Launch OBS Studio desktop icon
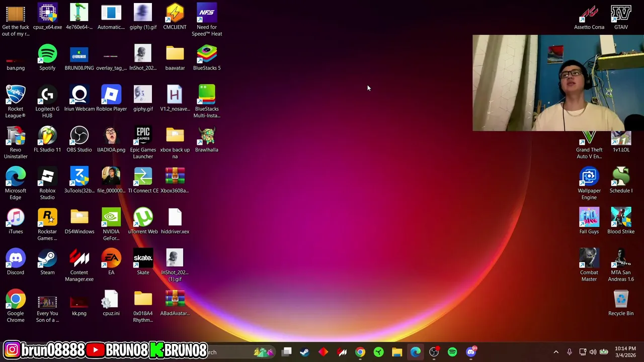The image size is (644, 362). pyautogui.click(x=79, y=140)
